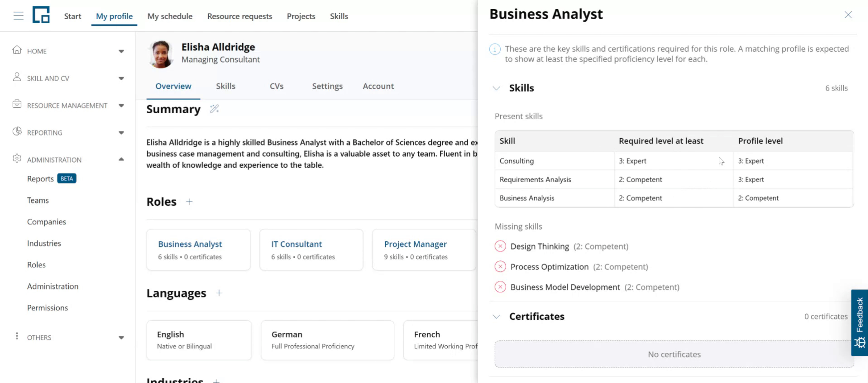868x383 pixels.
Task: Close the Business Analyst panel
Action: tap(848, 15)
